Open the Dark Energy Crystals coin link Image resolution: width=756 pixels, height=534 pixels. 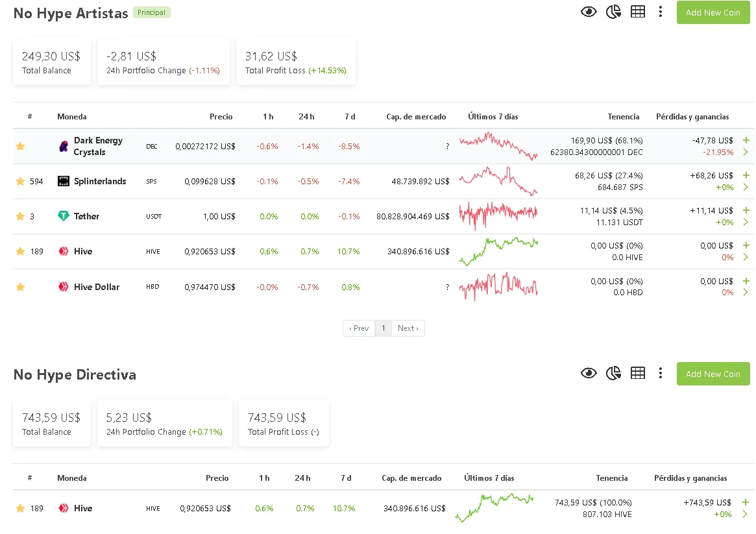98,146
